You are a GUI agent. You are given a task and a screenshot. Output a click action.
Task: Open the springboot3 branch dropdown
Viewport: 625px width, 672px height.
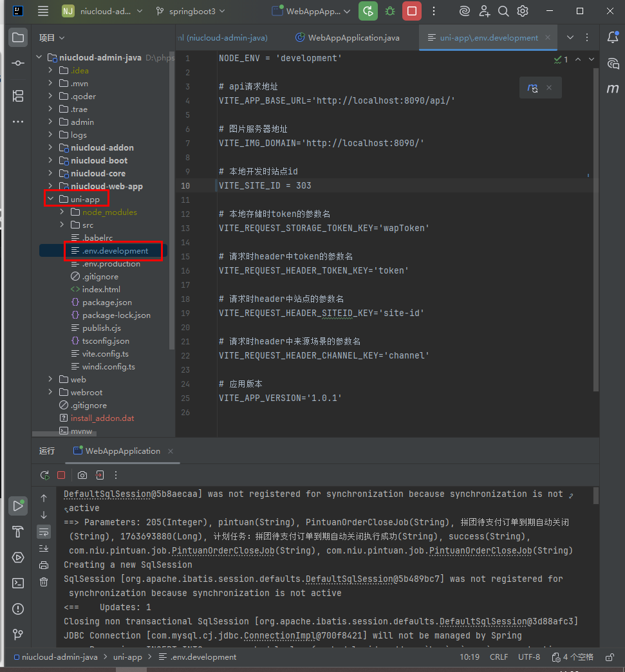point(190,11)
